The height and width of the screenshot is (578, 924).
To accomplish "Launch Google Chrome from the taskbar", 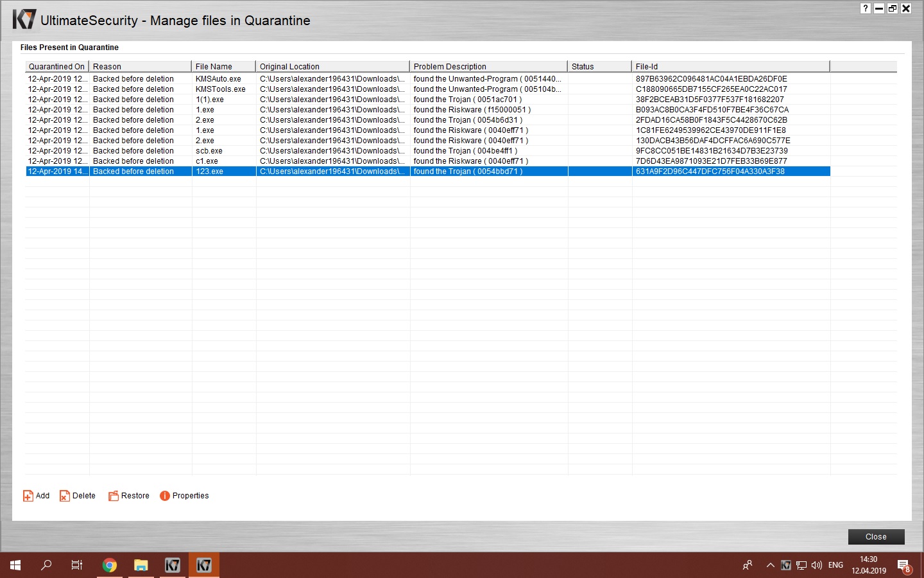I will pos(110,565).
